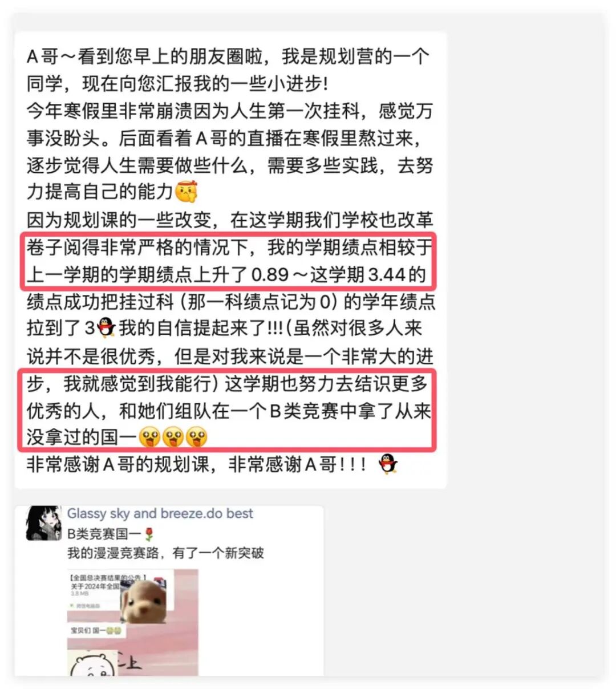Click the text 我的漫漫竞赛路，有了一个新突破

pos(165,553)
